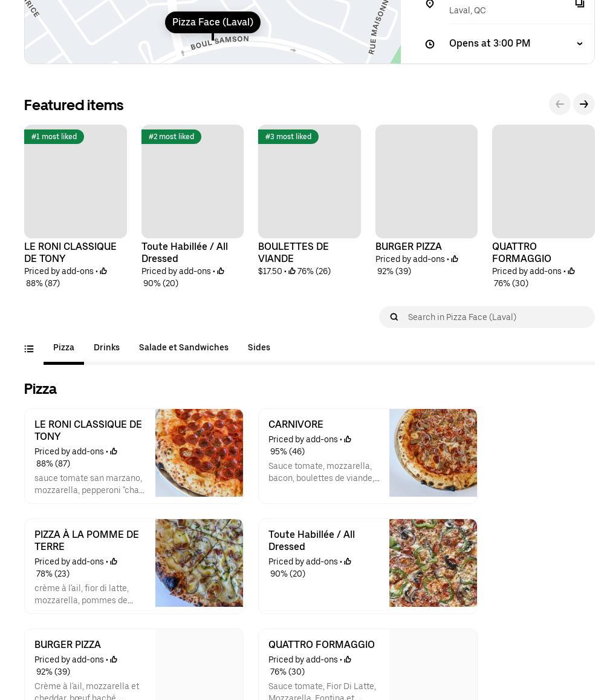Click the Pizza Face (Laval) map marker
The height and width of the screenshot is (700, 607).
(x=213, y=23)
